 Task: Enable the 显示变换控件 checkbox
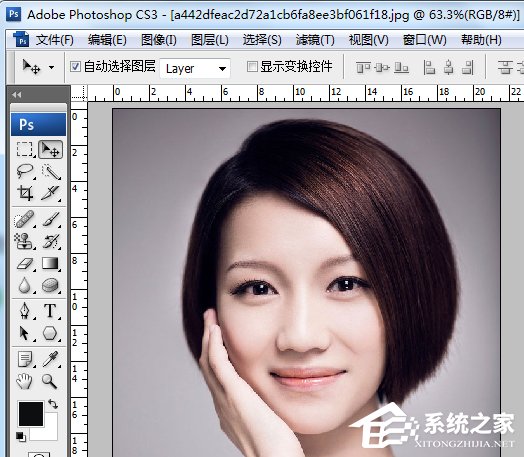click(252, 66)
